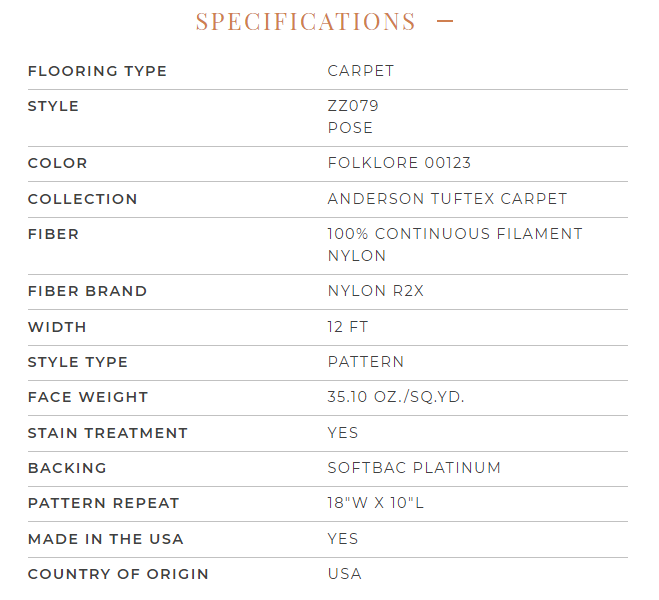Image resolution: width=659 pixels, height=600 pixels.
Task: Click the COUNTRY OF ORIGIN label
Action: click(118, 574)
